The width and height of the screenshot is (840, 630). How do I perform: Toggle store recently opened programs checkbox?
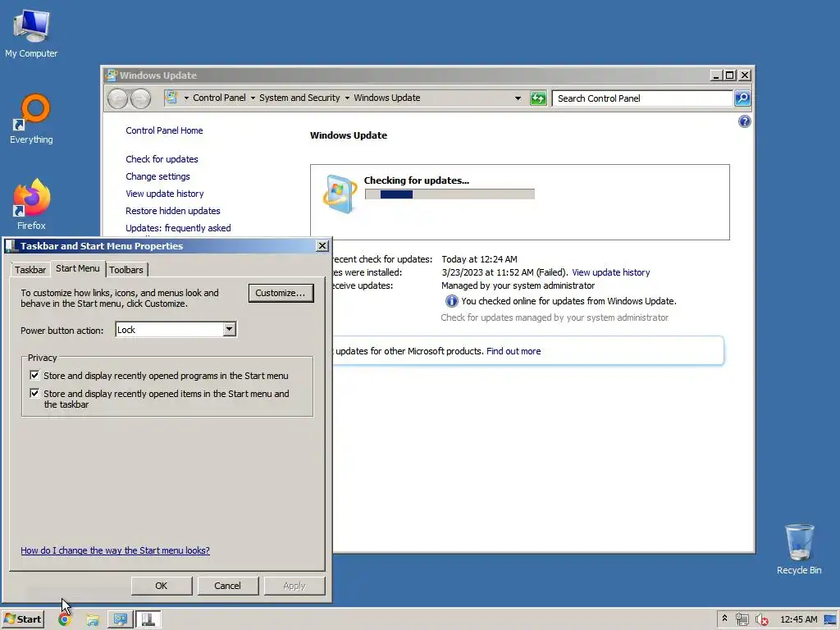(x=34, y=375)
